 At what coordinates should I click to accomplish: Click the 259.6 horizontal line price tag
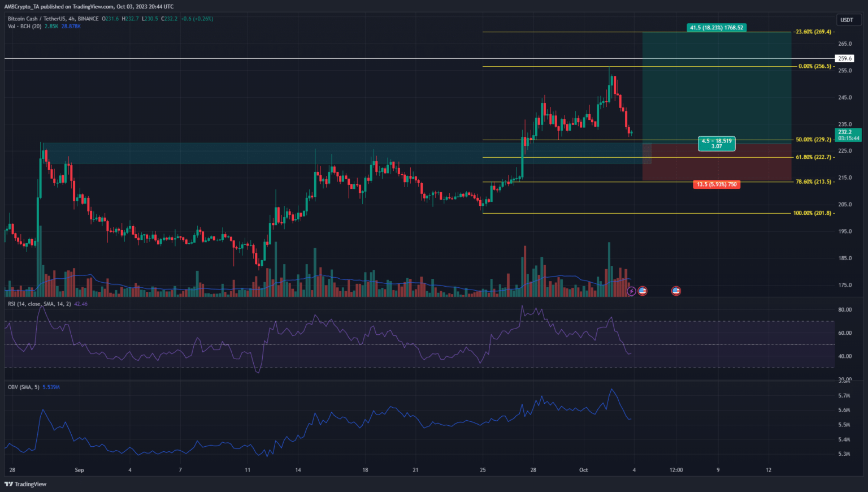[845, 59]
